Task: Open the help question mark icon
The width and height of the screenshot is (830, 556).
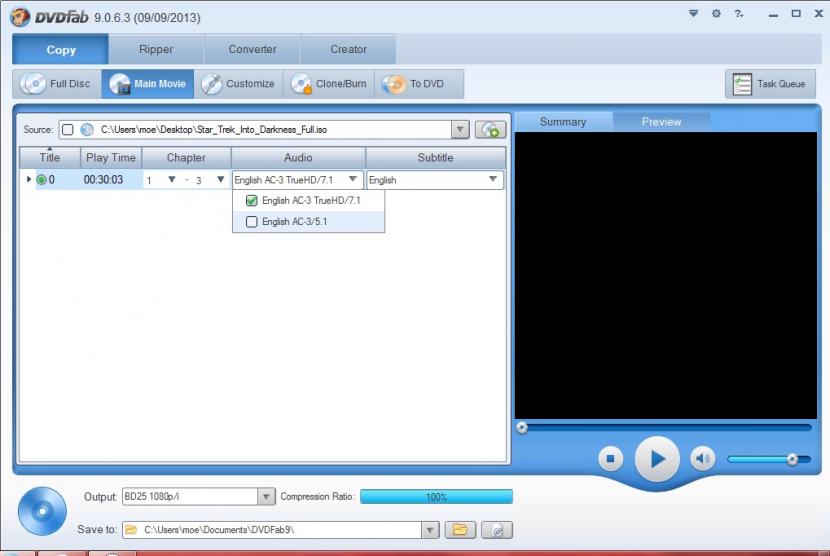Action: tap(739, 14)
